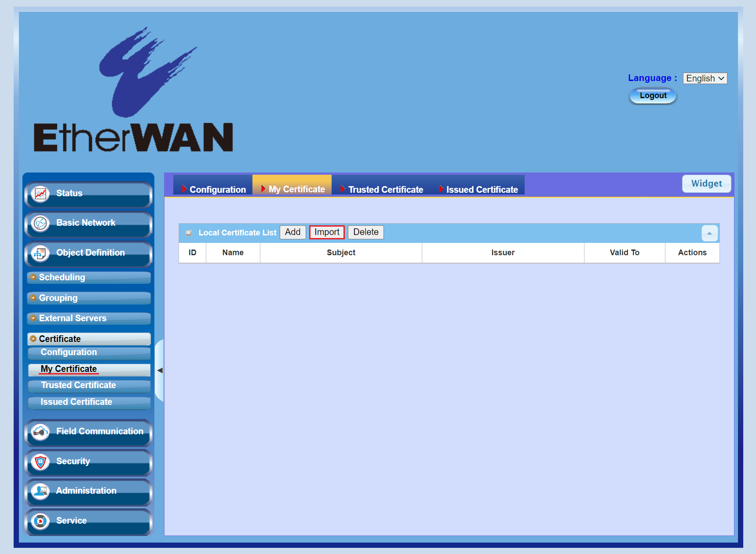Expand the Grouping section
The image size is (756, 554).
(x=89, y=298)
